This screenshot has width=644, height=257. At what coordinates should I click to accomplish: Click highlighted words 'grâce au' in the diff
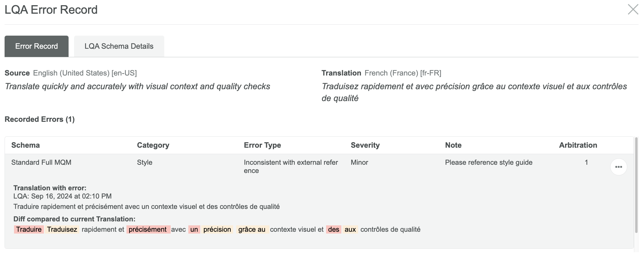point(252,229)
